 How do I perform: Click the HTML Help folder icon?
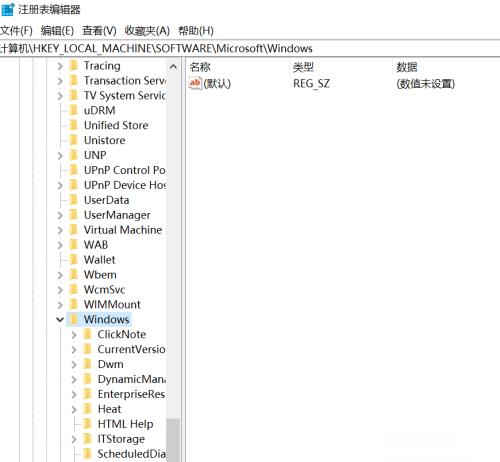click(87, 424)
